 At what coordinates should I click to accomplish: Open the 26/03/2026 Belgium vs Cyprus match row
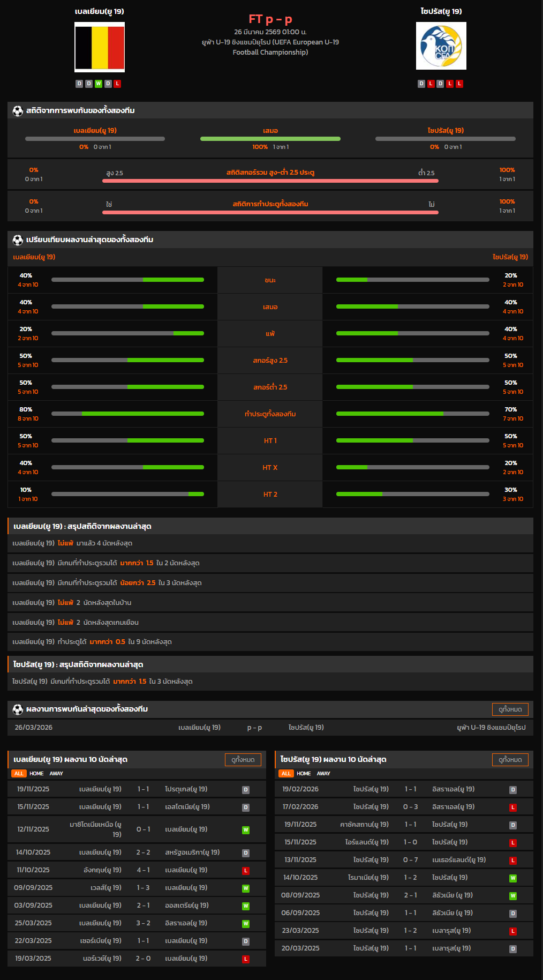pos(270,728)
